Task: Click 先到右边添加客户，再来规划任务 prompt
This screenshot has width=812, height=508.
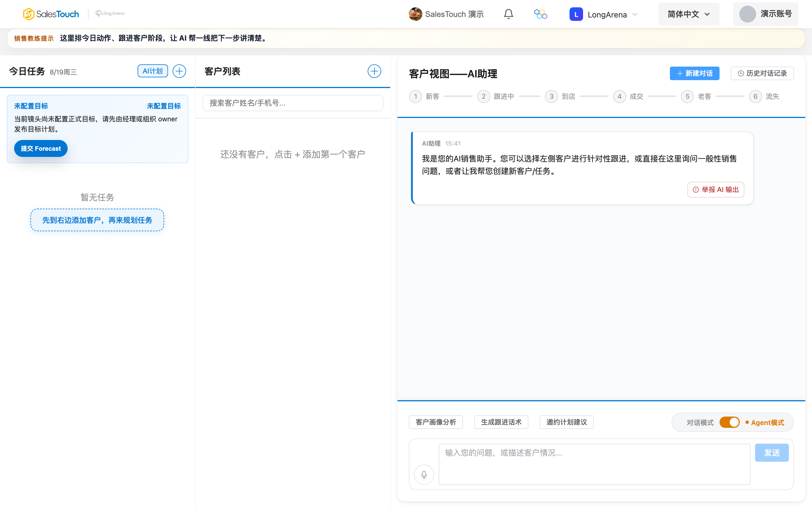Action: pyautogui.click(x=97, y=220)
